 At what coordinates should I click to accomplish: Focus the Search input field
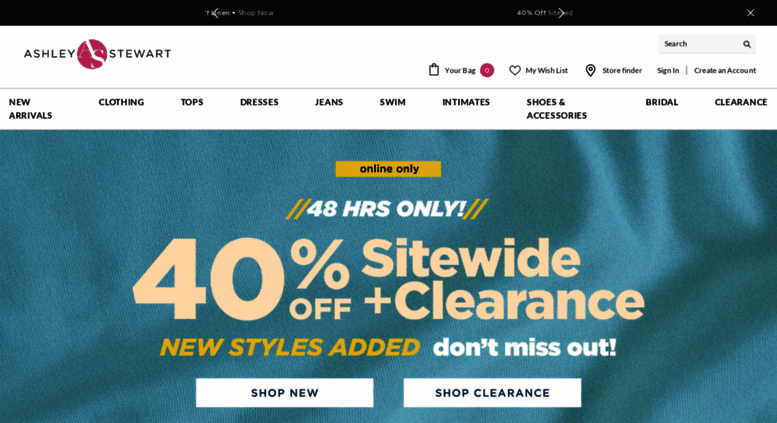pyautogui.click(x=700, y=44)
